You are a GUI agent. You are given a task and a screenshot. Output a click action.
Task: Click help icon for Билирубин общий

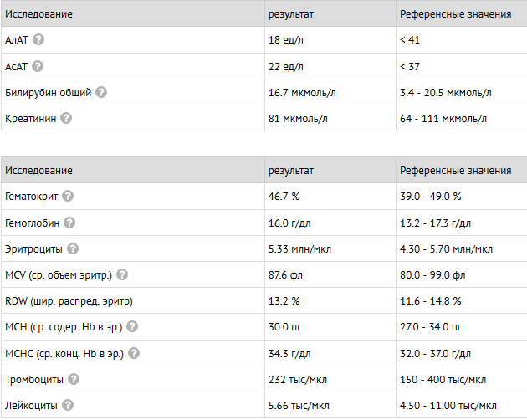click(101, 92)
